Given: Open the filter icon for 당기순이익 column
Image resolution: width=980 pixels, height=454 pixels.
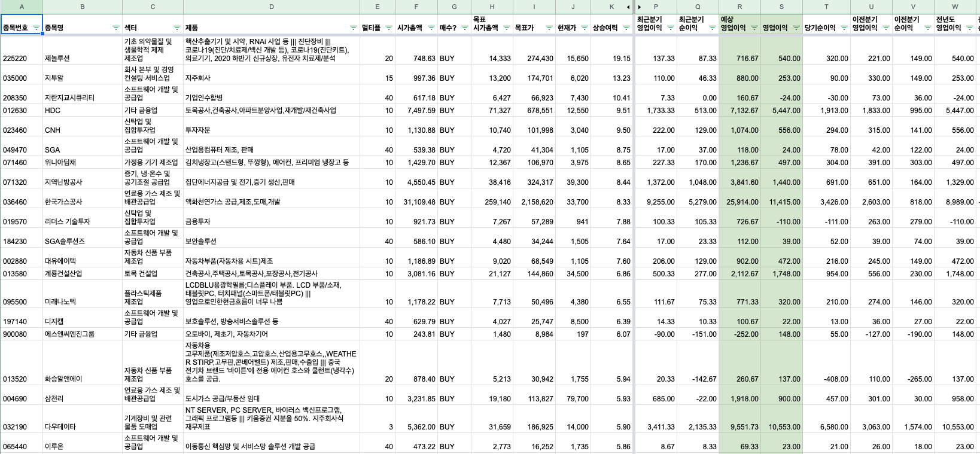Looking at the screenshot, I should 844,28.
